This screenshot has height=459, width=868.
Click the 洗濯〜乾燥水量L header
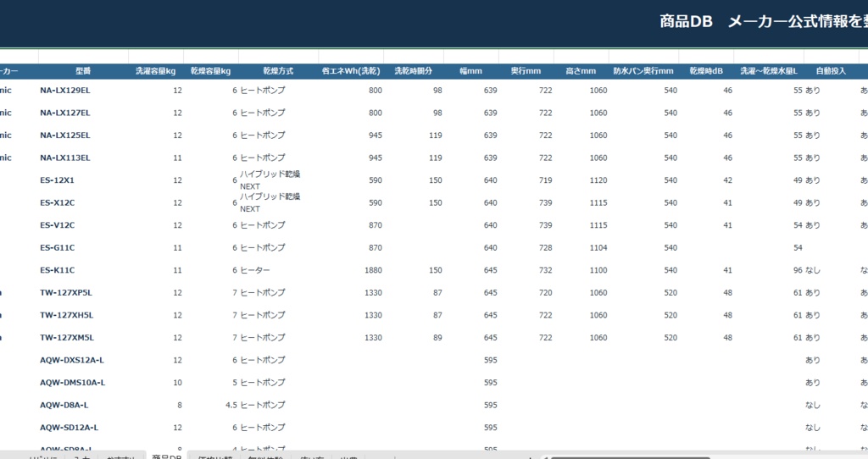[x=769, y=71]
